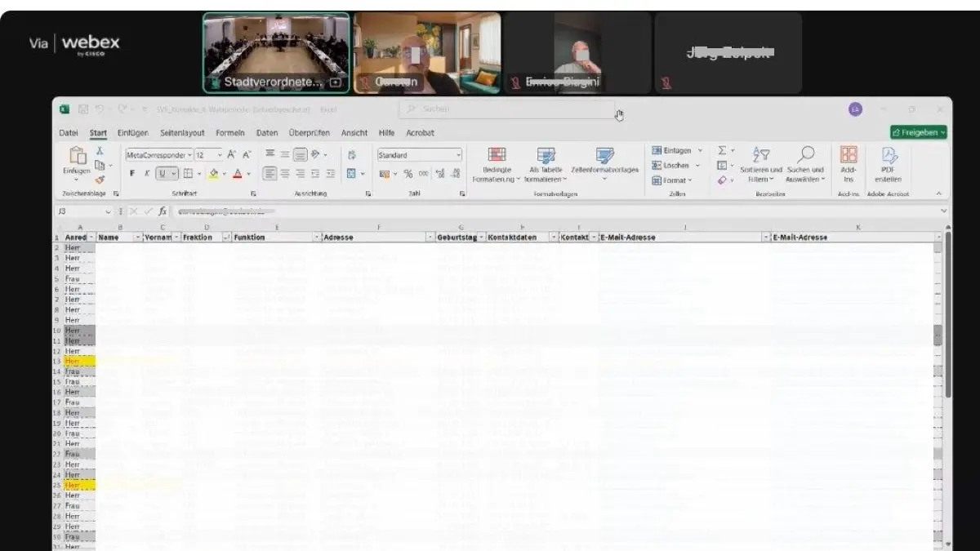Click the wrap text icon

point(352,154)
